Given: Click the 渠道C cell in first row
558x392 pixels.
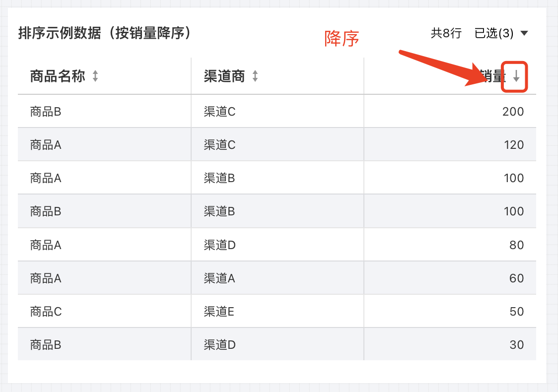Looking at the screenshot, I should pos(278,111).
